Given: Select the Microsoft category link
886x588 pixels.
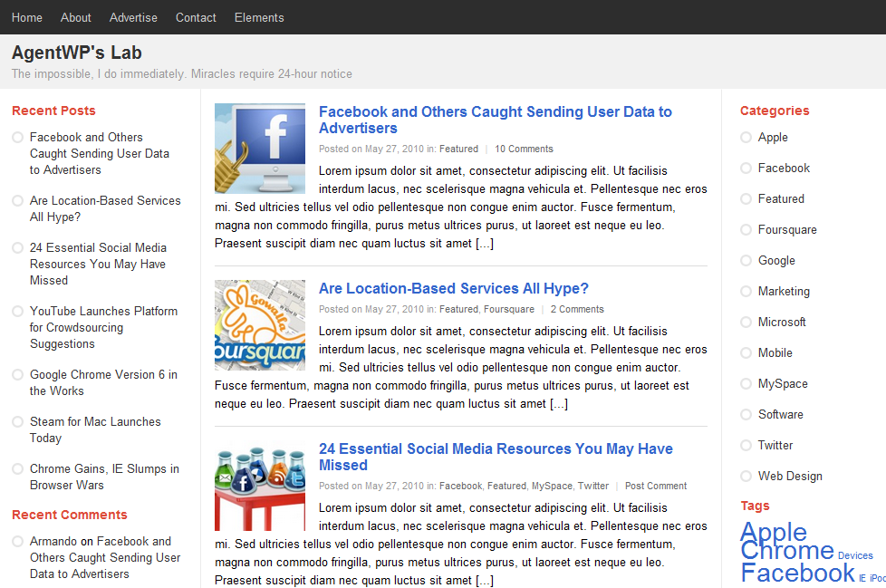Looking at the screenshot, I should pos(782,323).
